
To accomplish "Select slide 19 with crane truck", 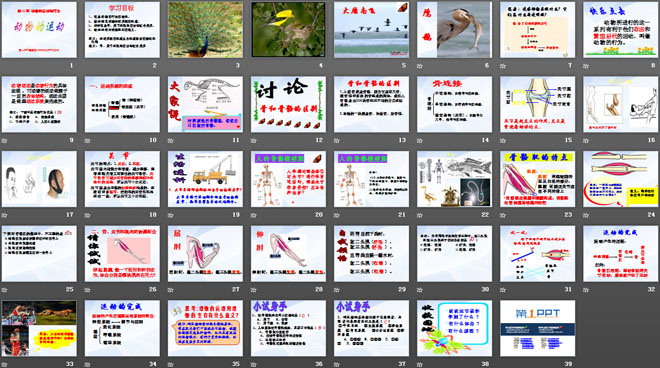I will tap(205, 179).
